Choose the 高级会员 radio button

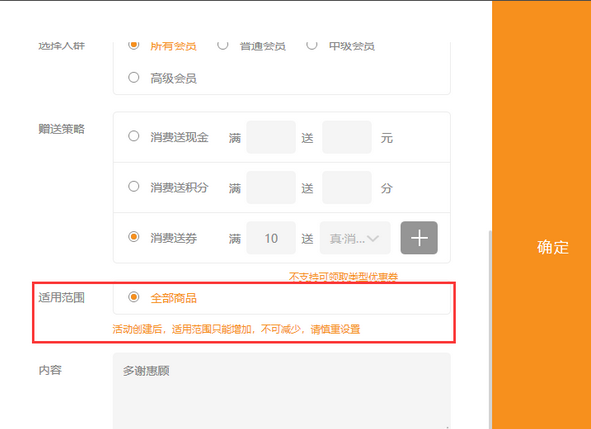point(133,78)
